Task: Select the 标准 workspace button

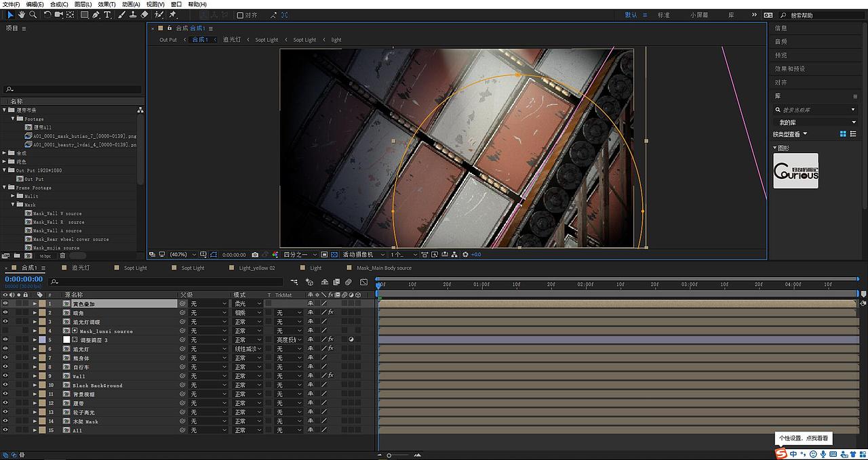Action: point(663,15)
